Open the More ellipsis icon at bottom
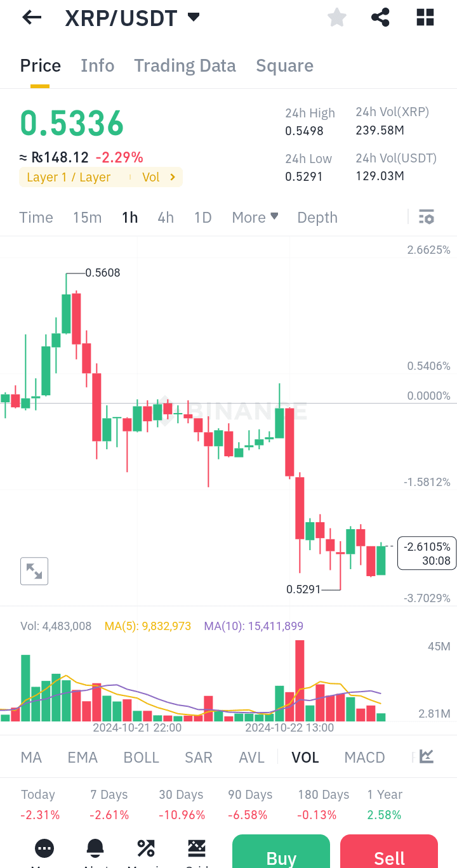 44,848
